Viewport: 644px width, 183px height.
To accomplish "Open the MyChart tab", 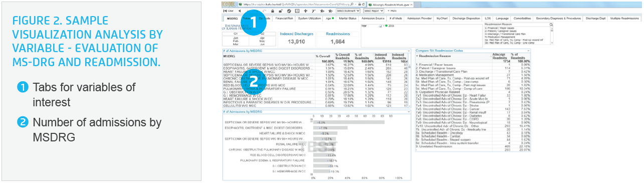I will point(442,19).
